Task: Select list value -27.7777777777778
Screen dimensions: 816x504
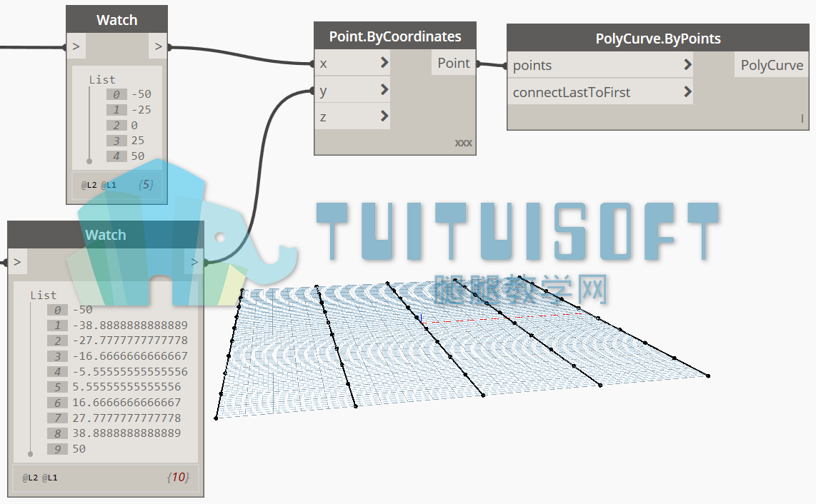Action: pyautogui.click(x=130, y=341)
